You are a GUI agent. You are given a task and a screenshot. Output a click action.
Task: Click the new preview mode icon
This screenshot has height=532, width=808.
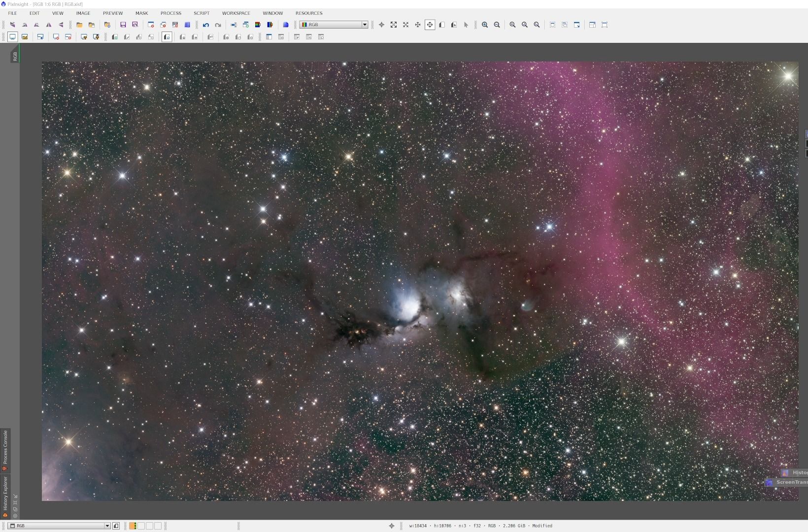[442, 25]
